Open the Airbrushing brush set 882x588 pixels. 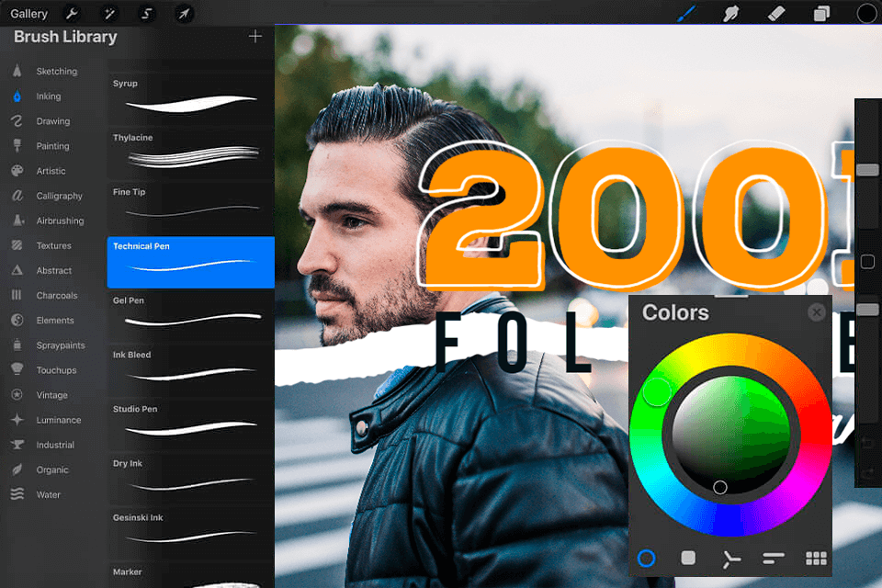[x=53, y=220]
